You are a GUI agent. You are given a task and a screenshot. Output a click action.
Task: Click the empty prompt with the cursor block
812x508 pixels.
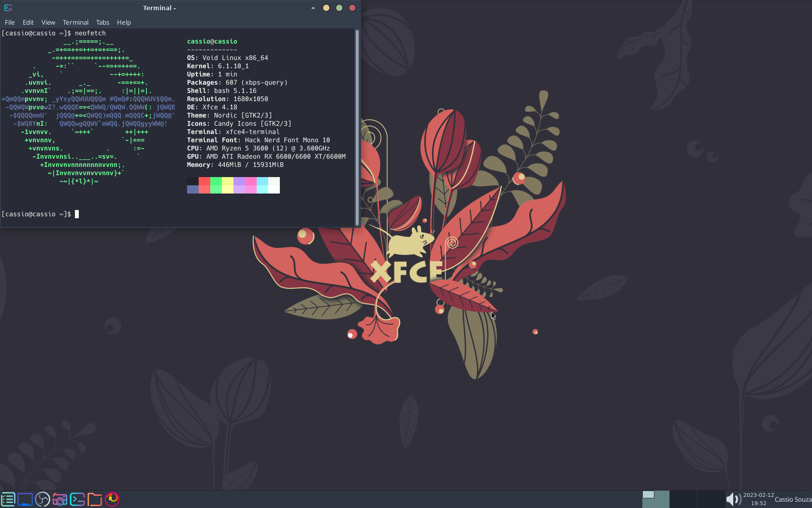(40, 214)
